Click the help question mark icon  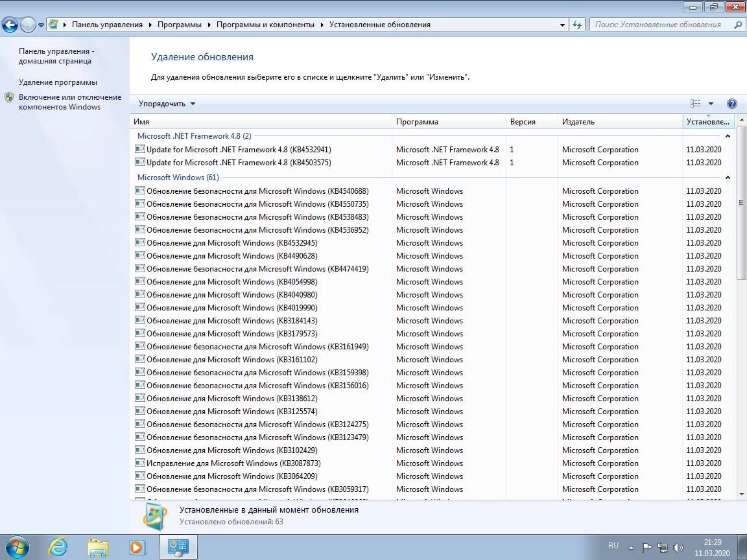pos(732,104)
